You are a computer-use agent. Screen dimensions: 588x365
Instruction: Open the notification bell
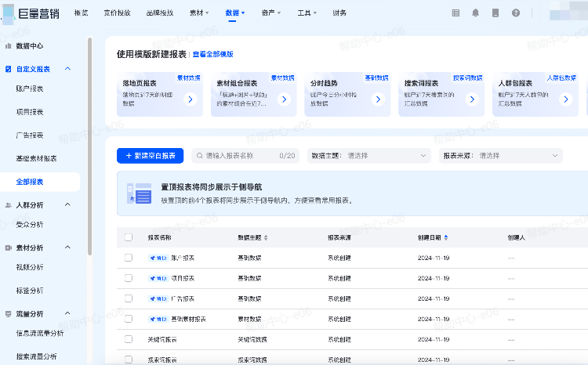[476, 13]
